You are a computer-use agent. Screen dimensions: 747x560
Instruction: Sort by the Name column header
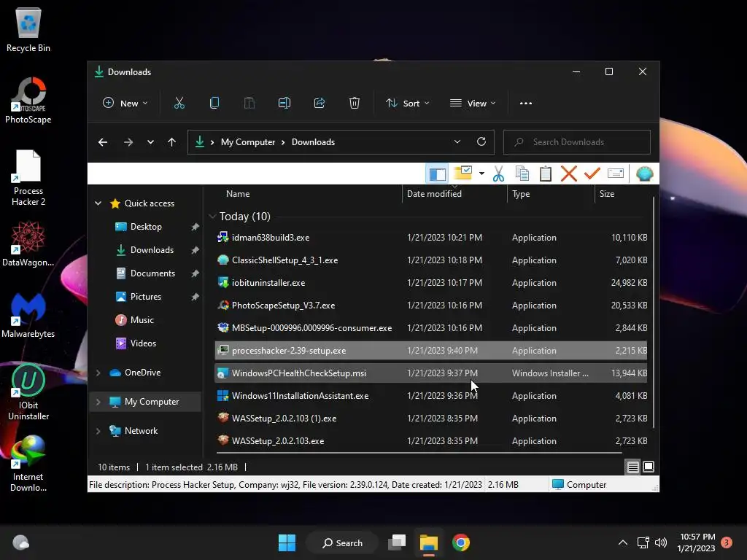click(x=238, y=194)
